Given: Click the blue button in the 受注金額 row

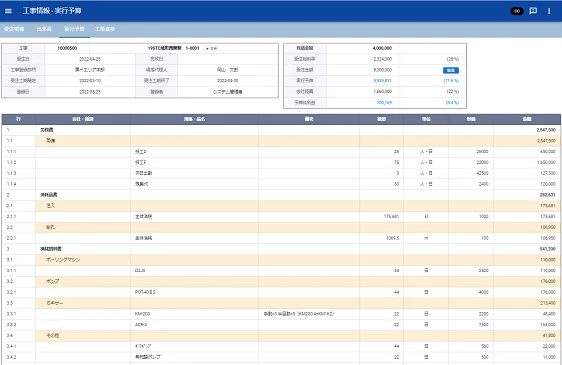Looking at the screenshot, I should (451, 70).
